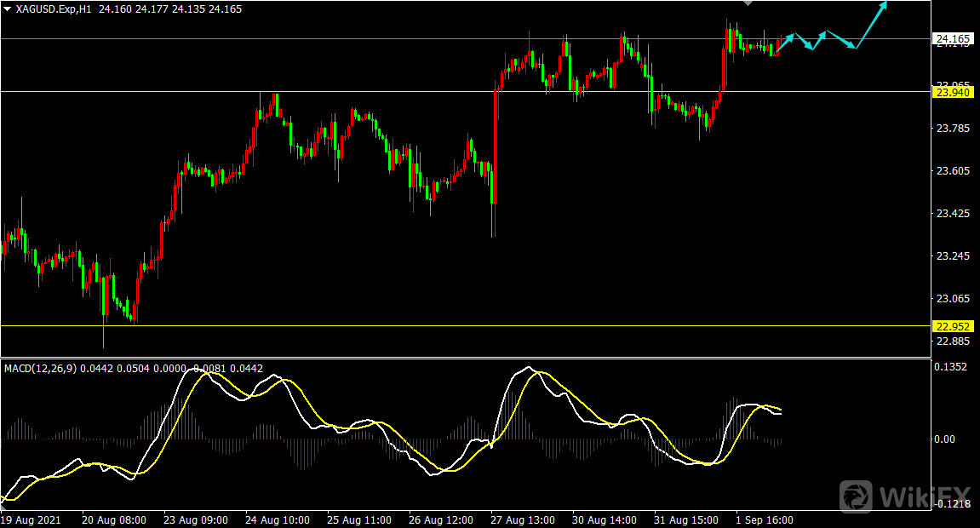
Task: Click the gray chart shift marker at top
Action: coord(748,3)
